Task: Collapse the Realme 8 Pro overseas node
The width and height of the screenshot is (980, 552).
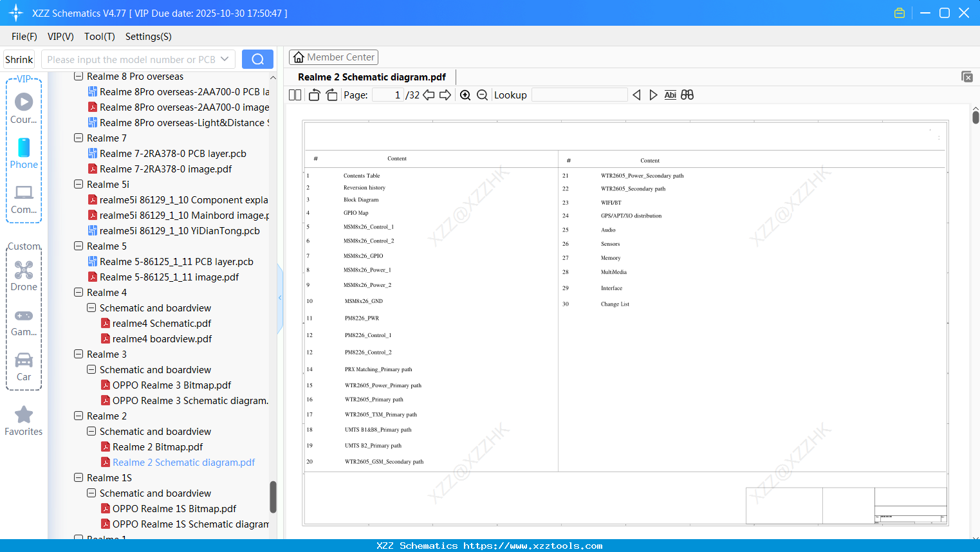Action: coord(79,77)
